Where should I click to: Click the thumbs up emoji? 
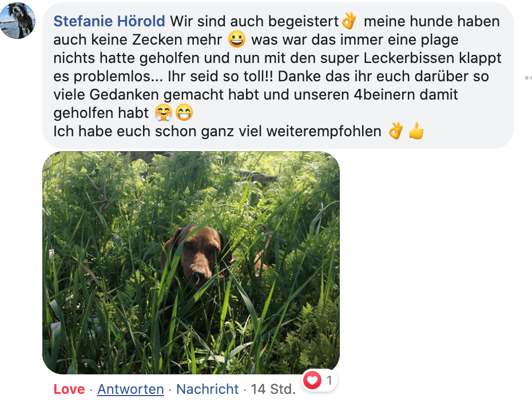(416, 131)
